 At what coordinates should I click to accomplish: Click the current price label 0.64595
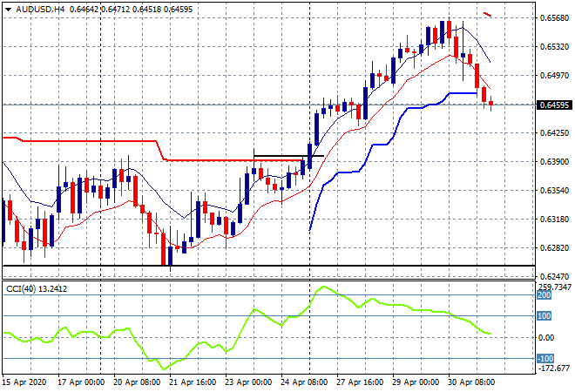(554, 105)
